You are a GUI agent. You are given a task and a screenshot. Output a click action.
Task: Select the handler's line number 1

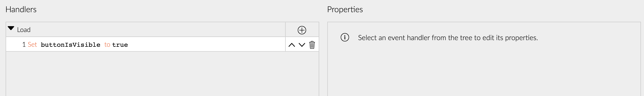pyautogui.click(x=24, y=45)
